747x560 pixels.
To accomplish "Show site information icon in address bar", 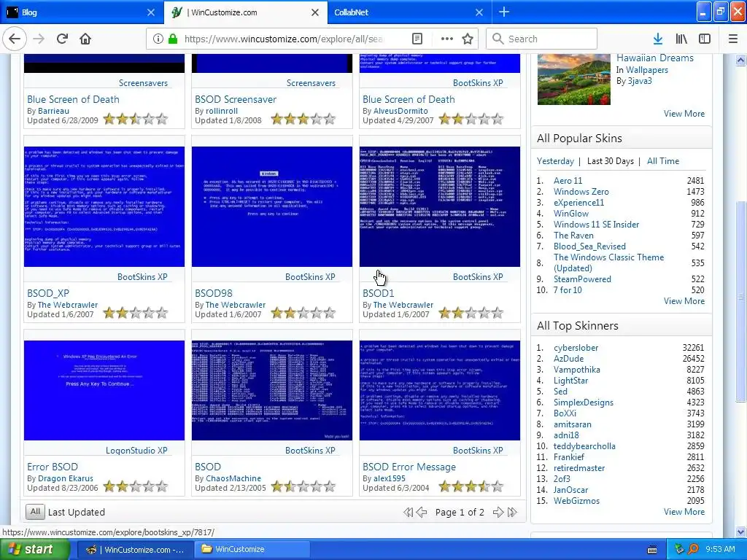I will pos(158,39).
